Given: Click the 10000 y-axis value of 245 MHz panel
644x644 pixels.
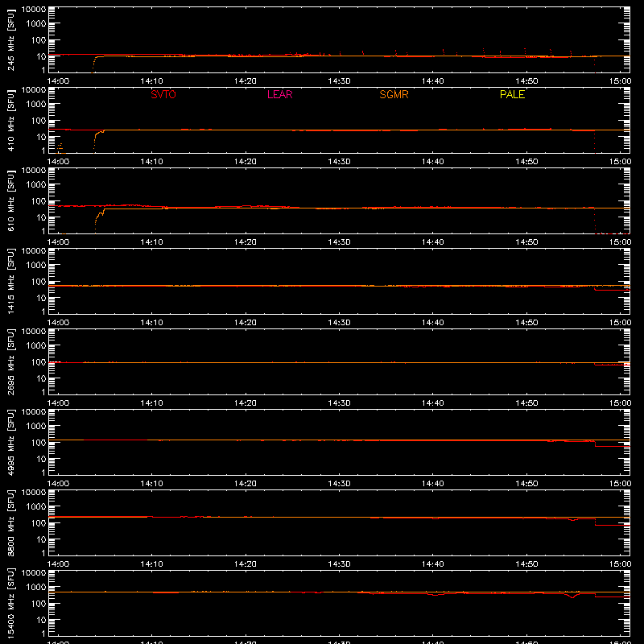Looking at the screenshot, I should 34,10.
